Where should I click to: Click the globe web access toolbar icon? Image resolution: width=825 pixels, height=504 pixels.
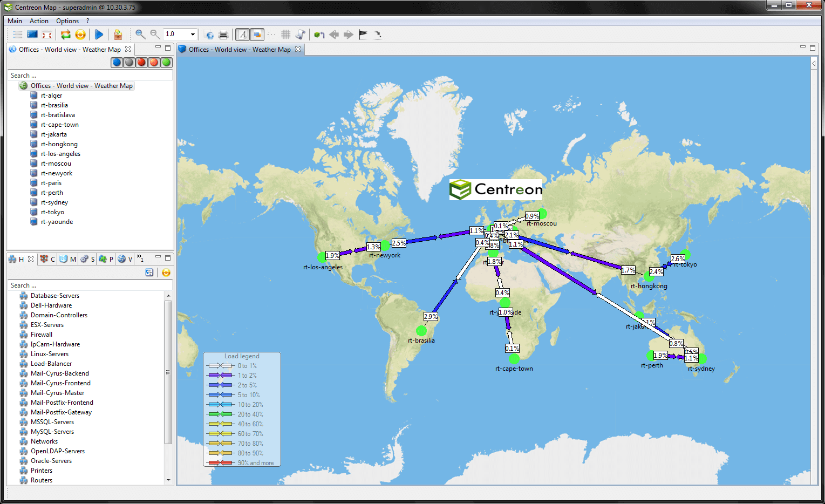tap(209, 35)
